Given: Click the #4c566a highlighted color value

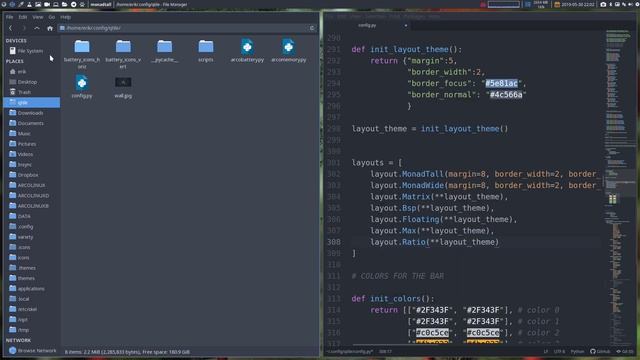Looking at the screenshot, I should coord(506,95).
